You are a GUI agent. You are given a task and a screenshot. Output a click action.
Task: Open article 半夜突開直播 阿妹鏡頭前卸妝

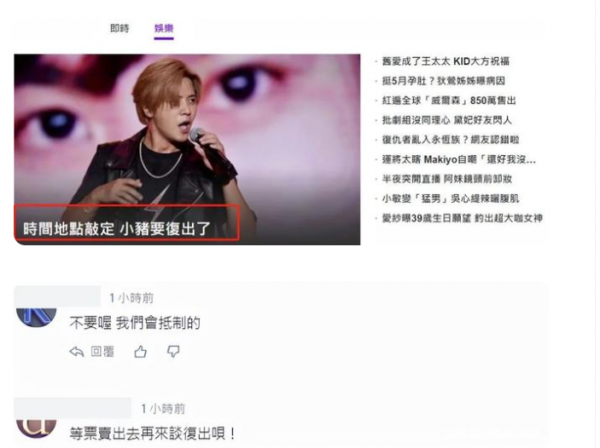pos(447,179)
